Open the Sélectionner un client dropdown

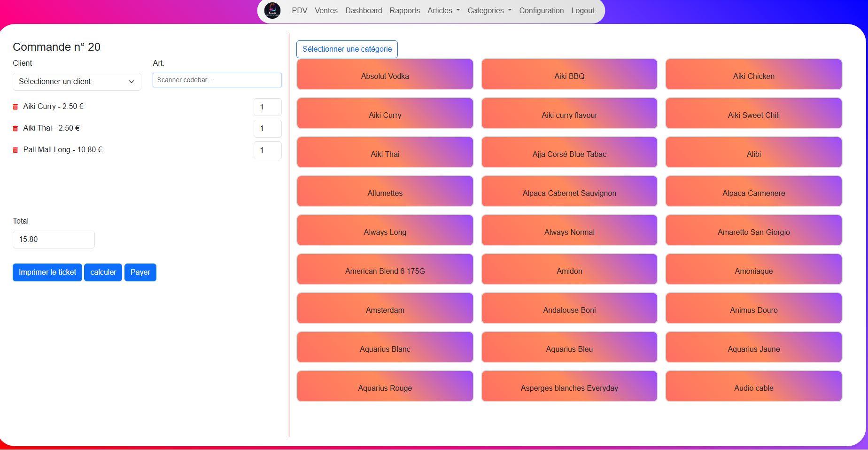(x=77, y=82)
